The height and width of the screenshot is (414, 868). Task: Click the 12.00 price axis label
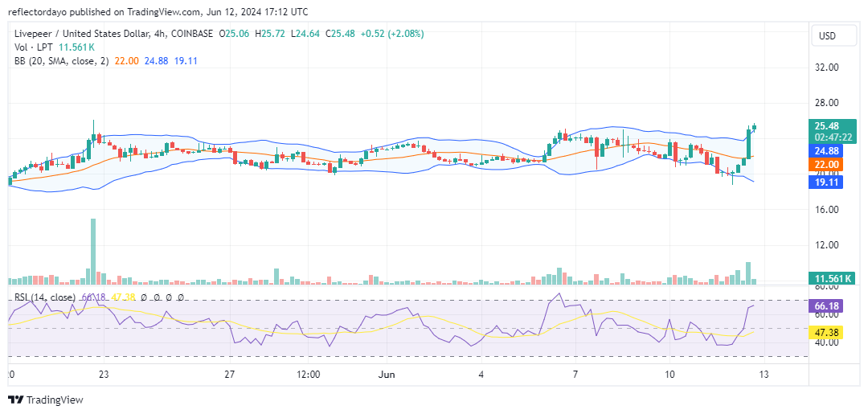(826, 244)
